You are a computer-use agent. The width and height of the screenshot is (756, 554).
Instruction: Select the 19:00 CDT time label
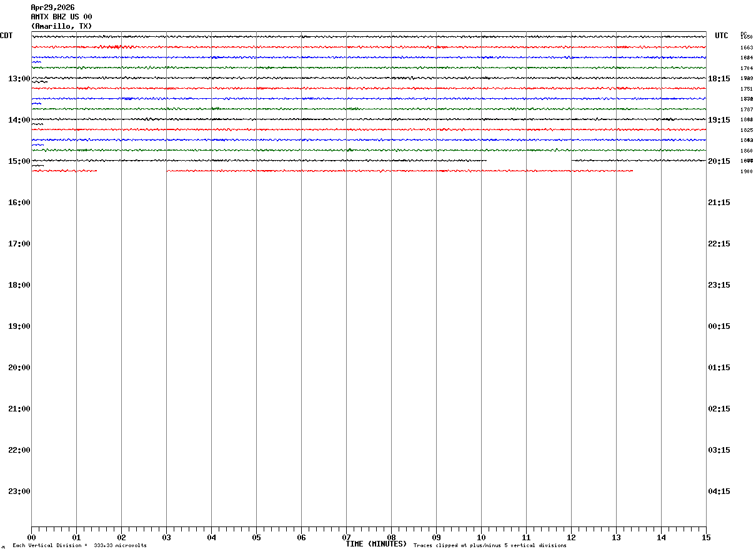point(19,326)
